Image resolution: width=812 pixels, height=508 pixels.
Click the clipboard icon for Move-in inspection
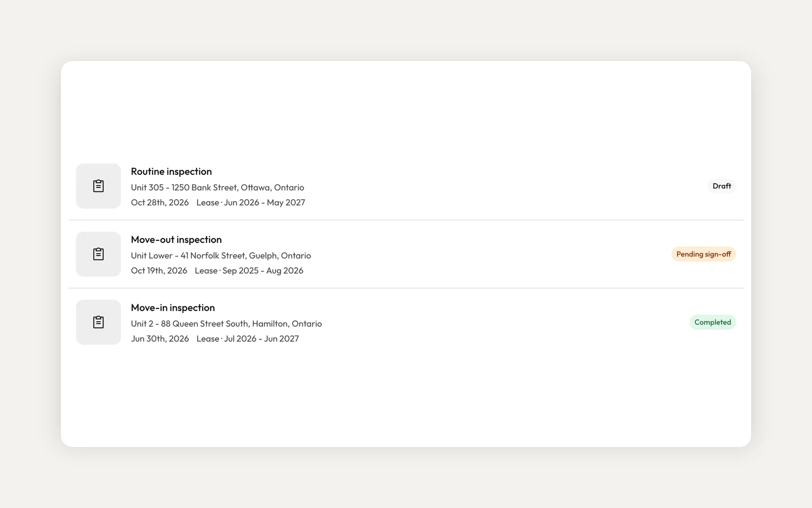pyautogui.click(x=98, y=322)
